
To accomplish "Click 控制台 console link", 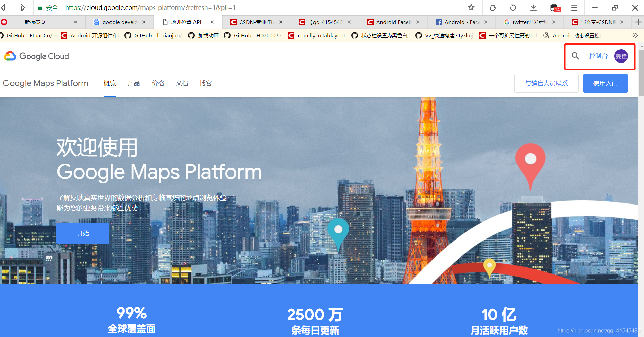I will (x=598, y=56).
